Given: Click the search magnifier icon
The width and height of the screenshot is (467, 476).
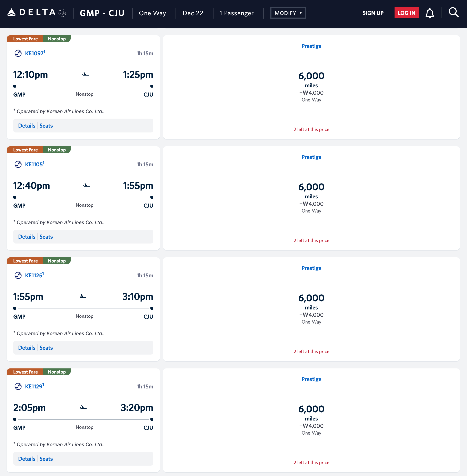Looking at the screenshot, I should [x=453, y=12].
